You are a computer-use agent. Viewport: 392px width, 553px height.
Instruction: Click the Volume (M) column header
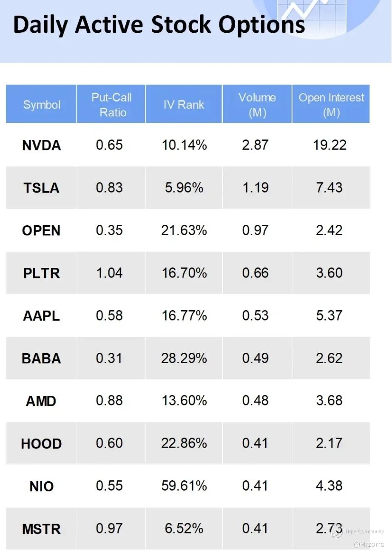(x=257, y=105)
